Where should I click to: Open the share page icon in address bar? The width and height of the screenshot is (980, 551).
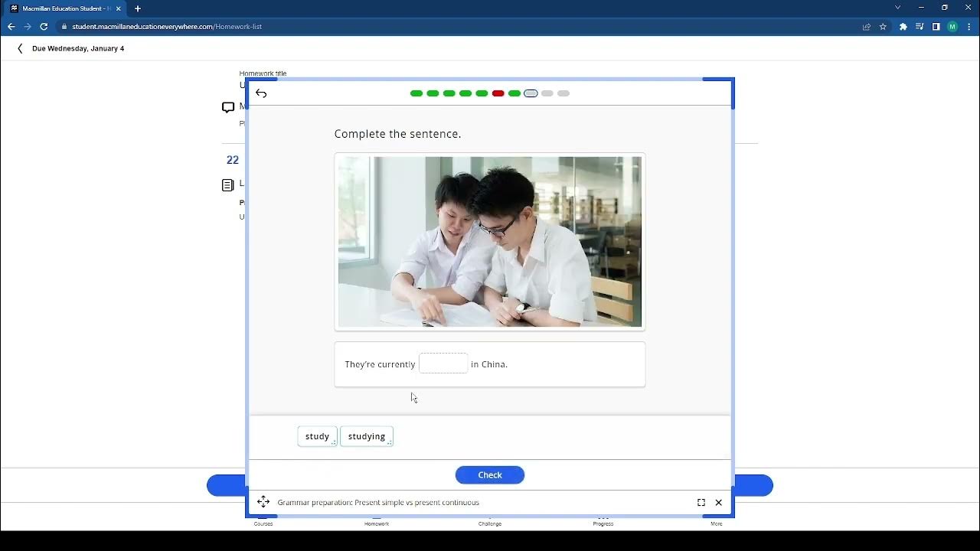(867, 27)
